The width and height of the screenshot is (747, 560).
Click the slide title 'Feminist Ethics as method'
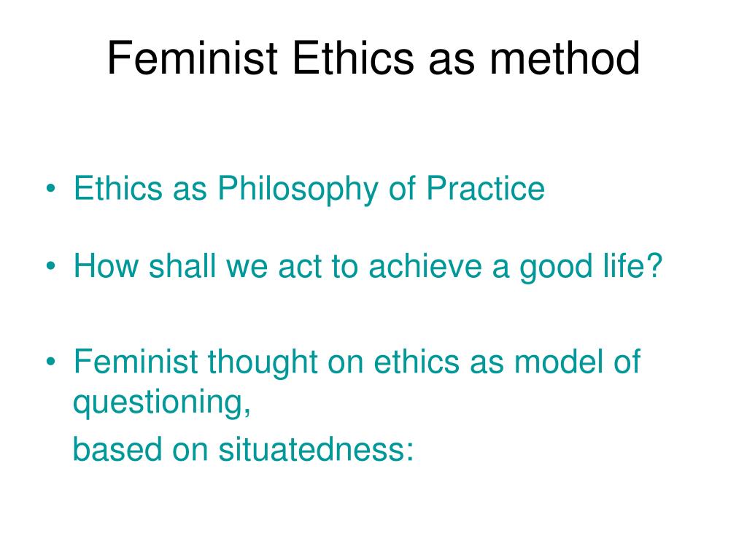[373, 58]
